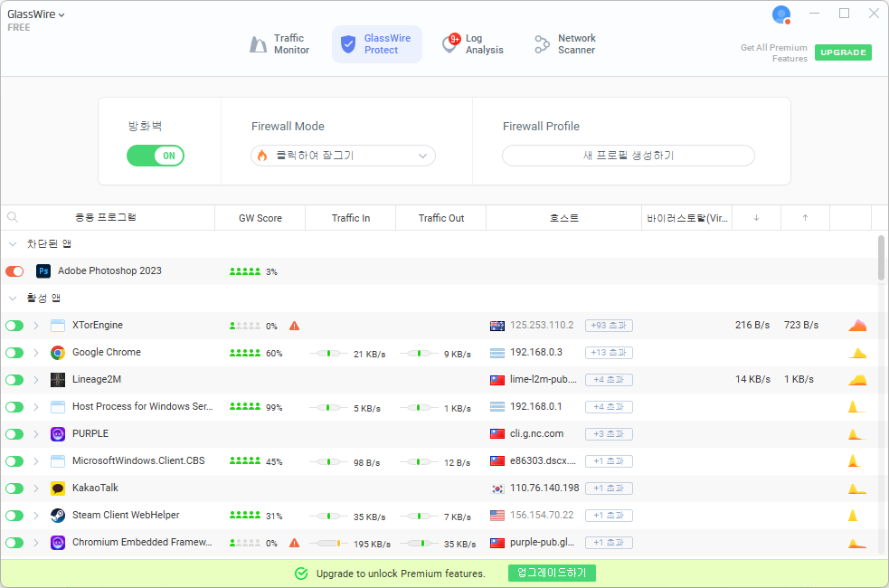Click the XTorEngine warning triangle icon
This screenshot has height=588, width=889.
[294, 326]
